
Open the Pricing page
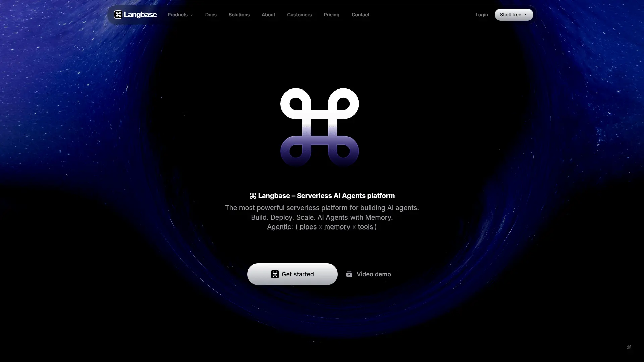coord(331,15)
